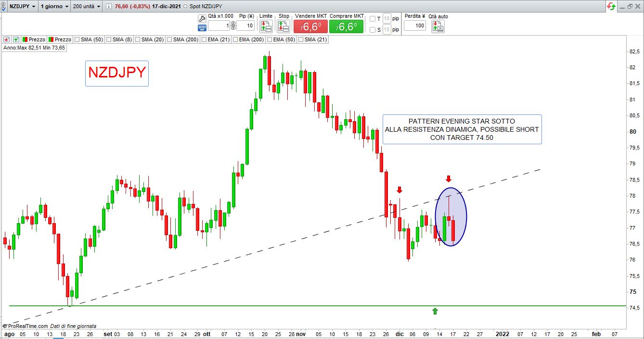Click the 74,5 price level on axis
644x339 pixels.
pyautogui.click(x=634, y=308)
